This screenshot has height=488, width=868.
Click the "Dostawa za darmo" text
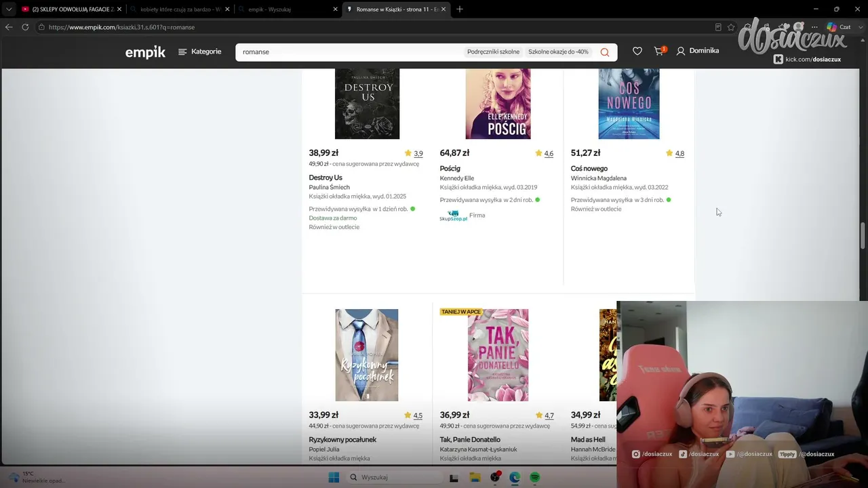coord(333,218)
